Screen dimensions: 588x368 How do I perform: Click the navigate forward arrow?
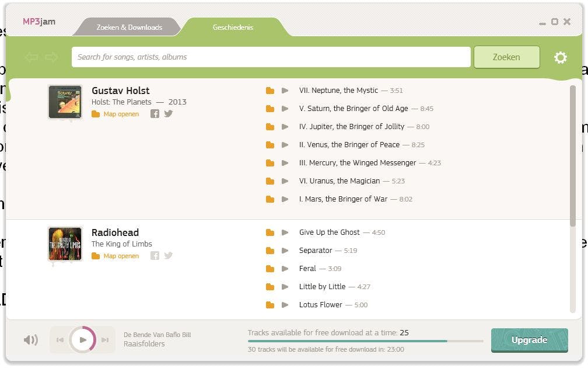click(51, 57)
